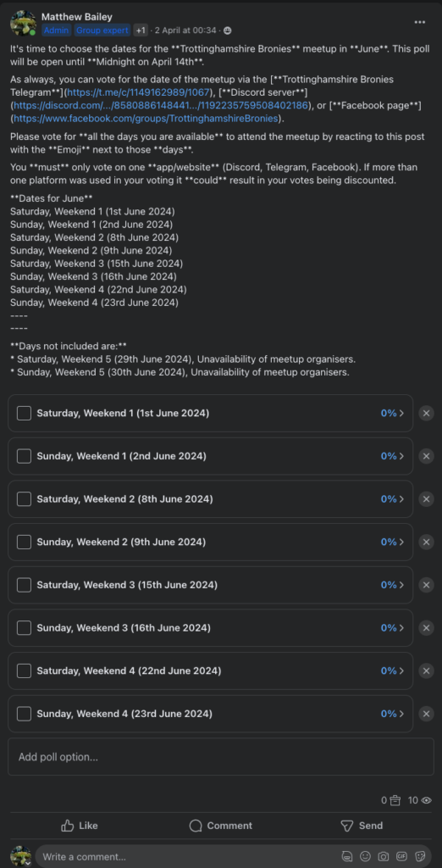Open the seen-by eye icon count
Viewport: 442px width, 868px height.
click(x=420, y=800)
